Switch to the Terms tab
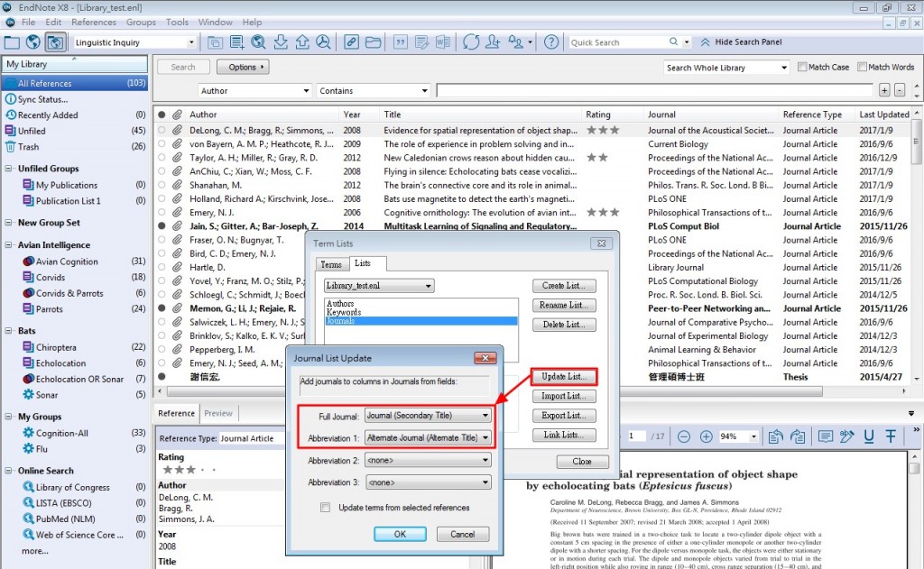Image resolution: width=924 pixels, height=569 pixels. point(331,264)
